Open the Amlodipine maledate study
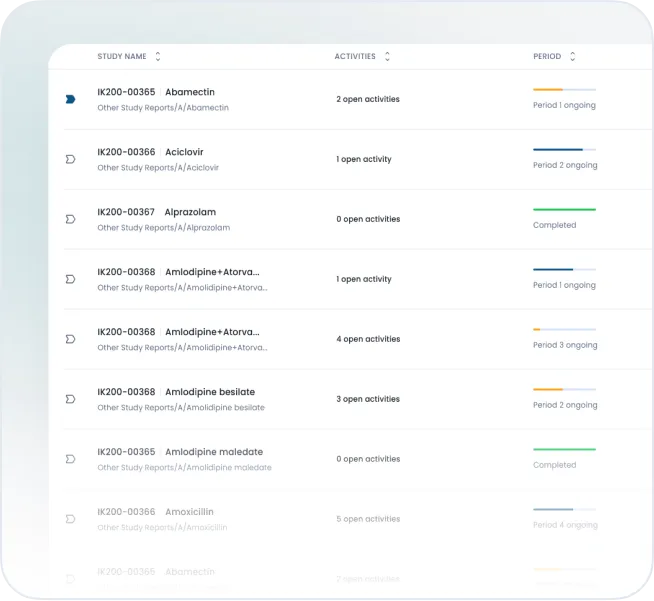Image resolution: width=654 pixels, height=601 pixels. coord(180,452)
